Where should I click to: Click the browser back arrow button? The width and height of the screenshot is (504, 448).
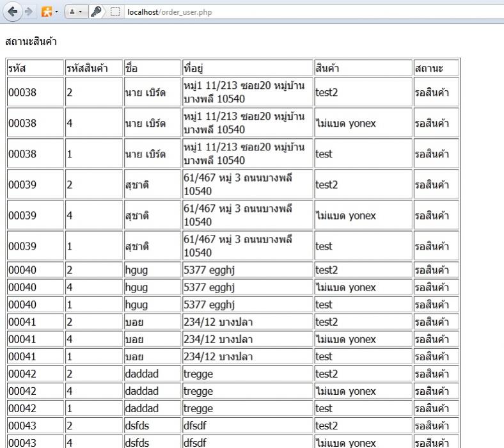tap(11, 12)
